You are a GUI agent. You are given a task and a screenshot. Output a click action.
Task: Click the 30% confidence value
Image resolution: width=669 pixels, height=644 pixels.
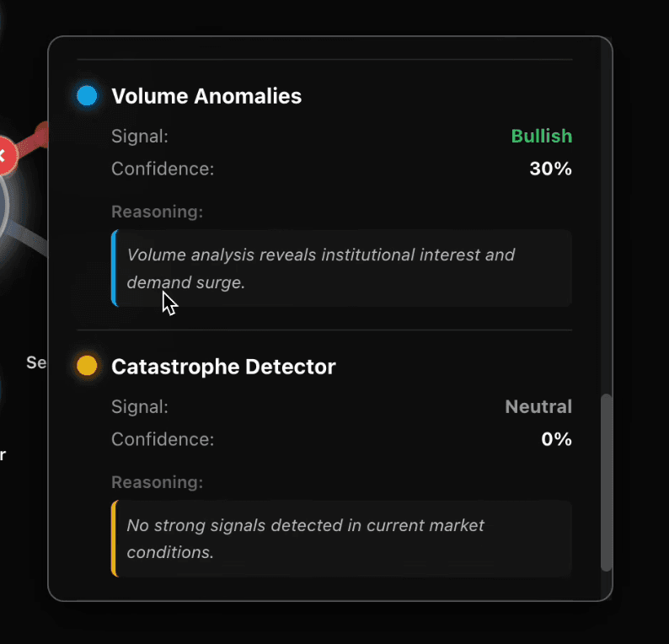pyautogui.click(x=550, y=169)
